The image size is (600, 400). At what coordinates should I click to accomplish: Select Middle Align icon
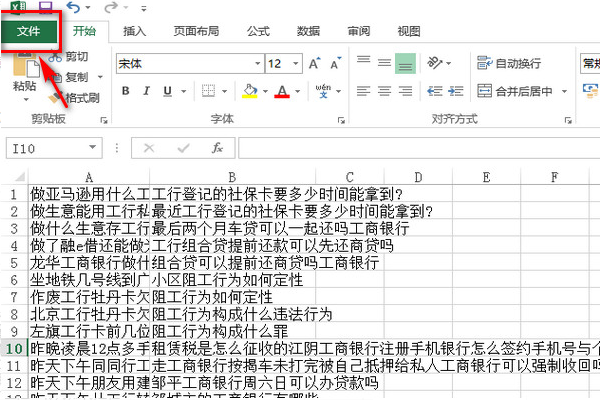[384, 62]
